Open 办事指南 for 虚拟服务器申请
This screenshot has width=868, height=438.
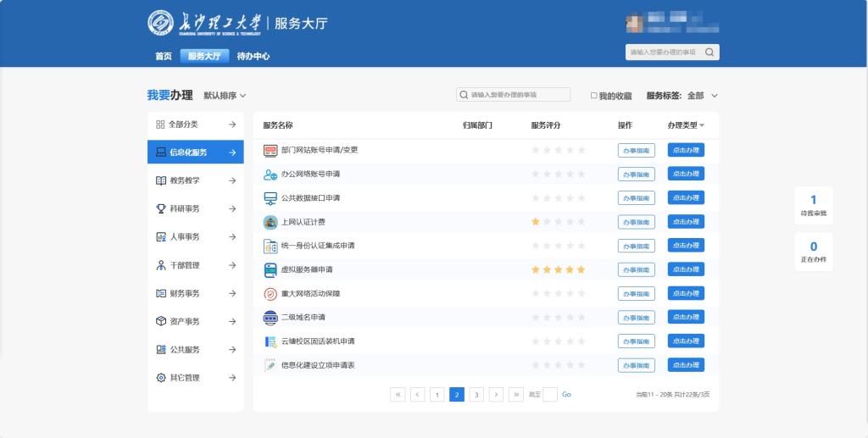(636, 270)
